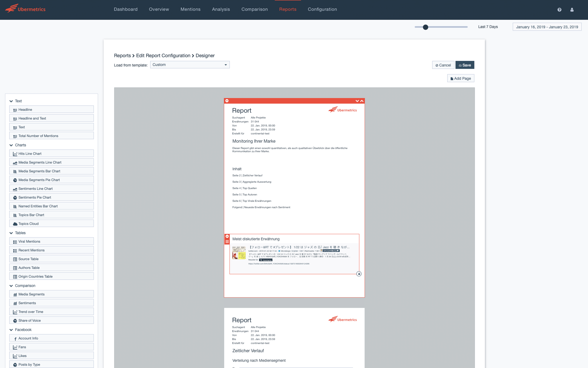Viewport: 588px width, 368px height.
Task: Select the Sentiments Line Chart icon
Action: point(15,189)
